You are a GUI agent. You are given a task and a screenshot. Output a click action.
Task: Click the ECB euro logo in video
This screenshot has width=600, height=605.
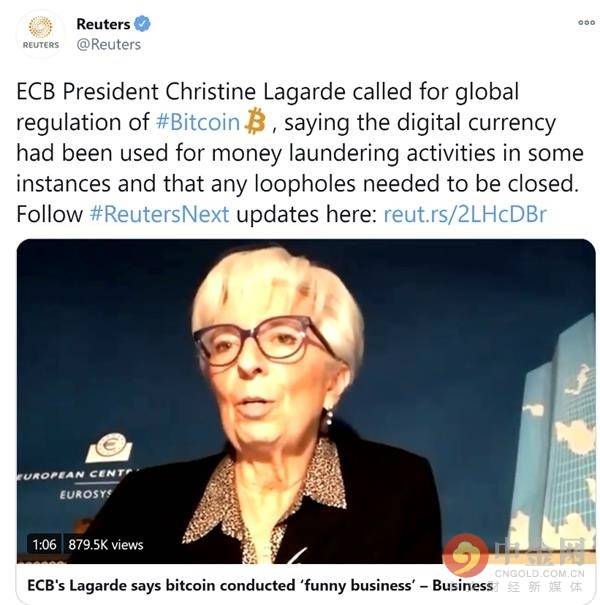pyautogui.click(x=109, y=448)
